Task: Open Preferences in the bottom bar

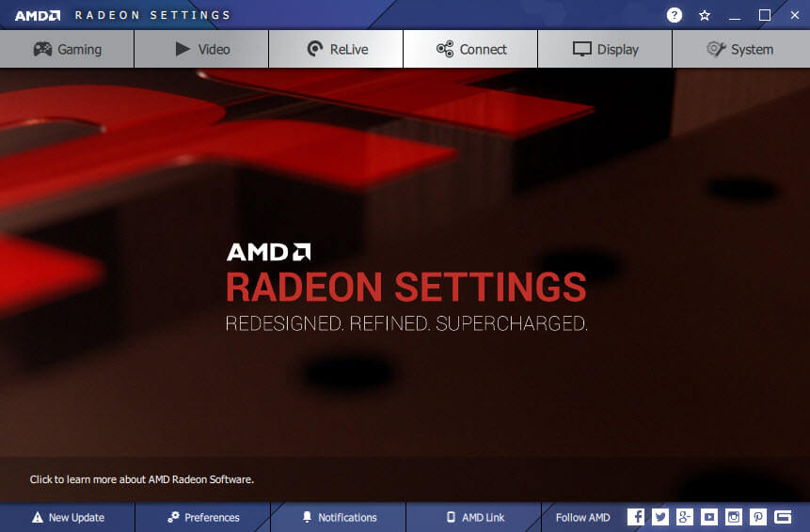Action: 203,518
